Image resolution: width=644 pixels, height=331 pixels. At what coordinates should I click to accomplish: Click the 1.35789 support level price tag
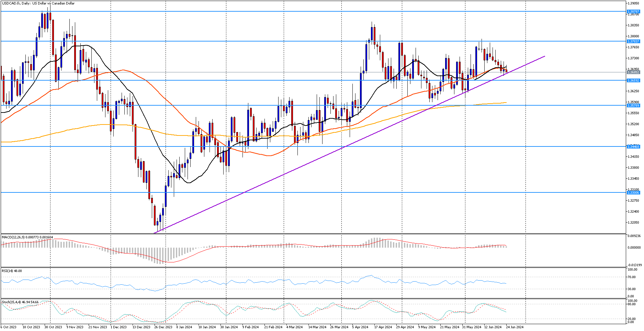[x=633, y=106]
